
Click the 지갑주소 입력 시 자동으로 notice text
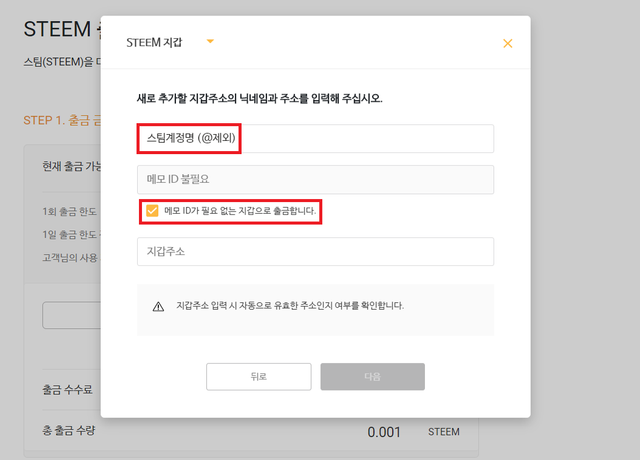tap(290, 306)
